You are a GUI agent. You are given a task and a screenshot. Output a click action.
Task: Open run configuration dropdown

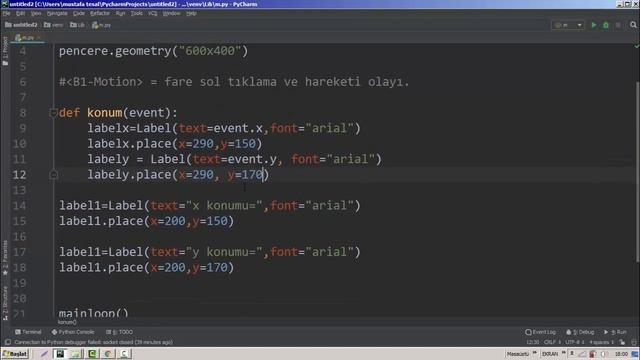568,25
